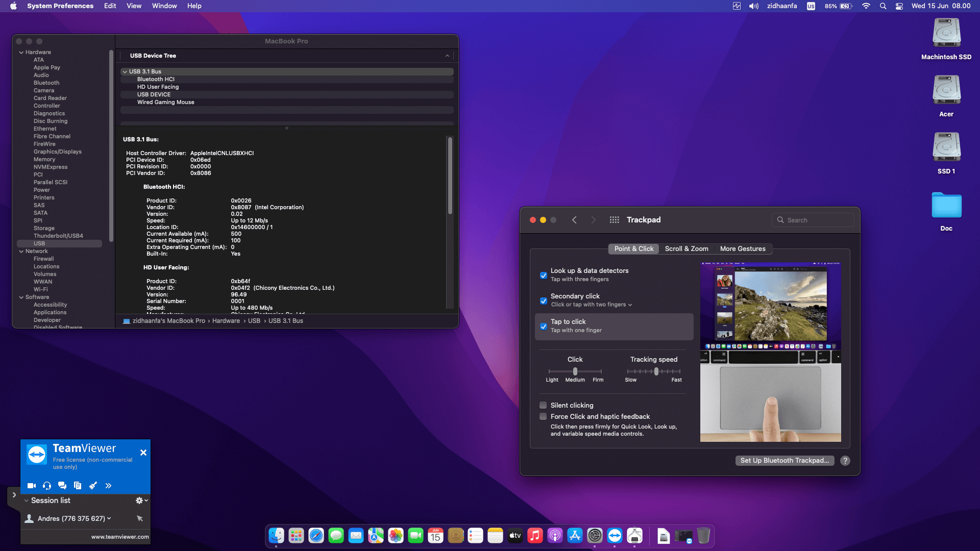Enable Silent clicking checkbox
The width and height of the screenshot is (980, 551).
pos(544,406)
